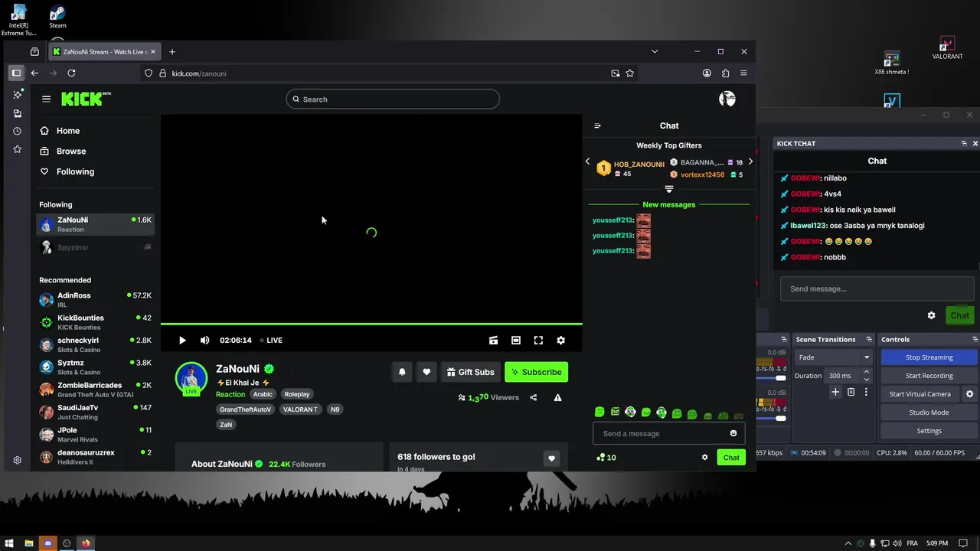Toggle the browser sidebar button

pos(16,73)
